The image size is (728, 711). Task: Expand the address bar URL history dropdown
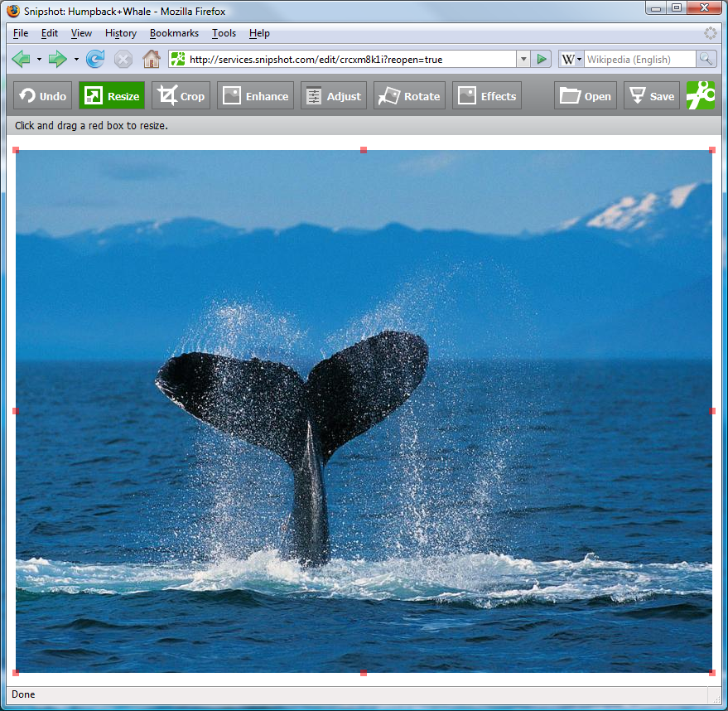point(523,59)
